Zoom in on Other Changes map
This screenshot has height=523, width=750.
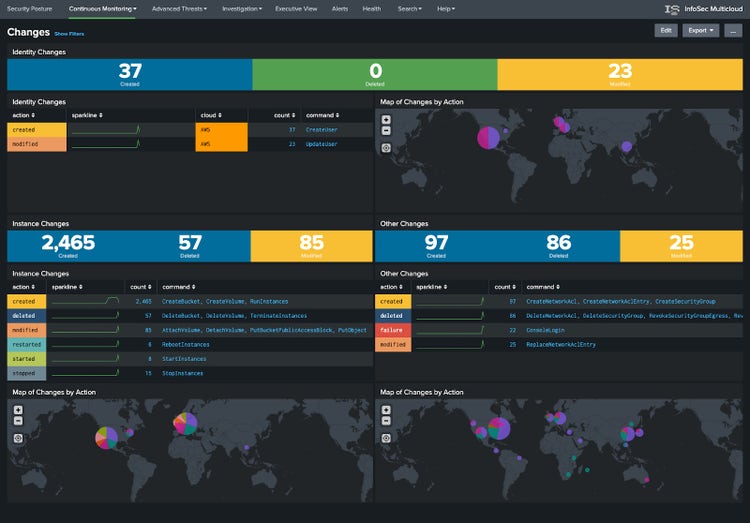coord(386,410)
